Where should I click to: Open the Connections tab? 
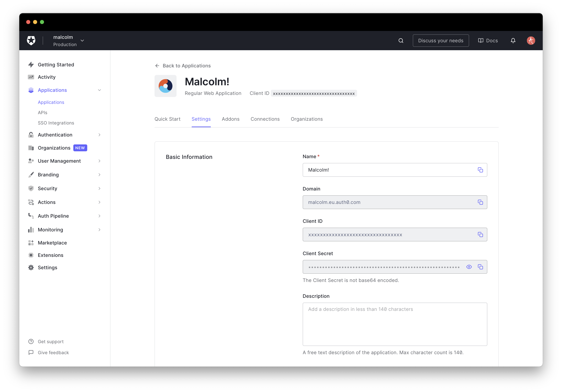[265, 119]
